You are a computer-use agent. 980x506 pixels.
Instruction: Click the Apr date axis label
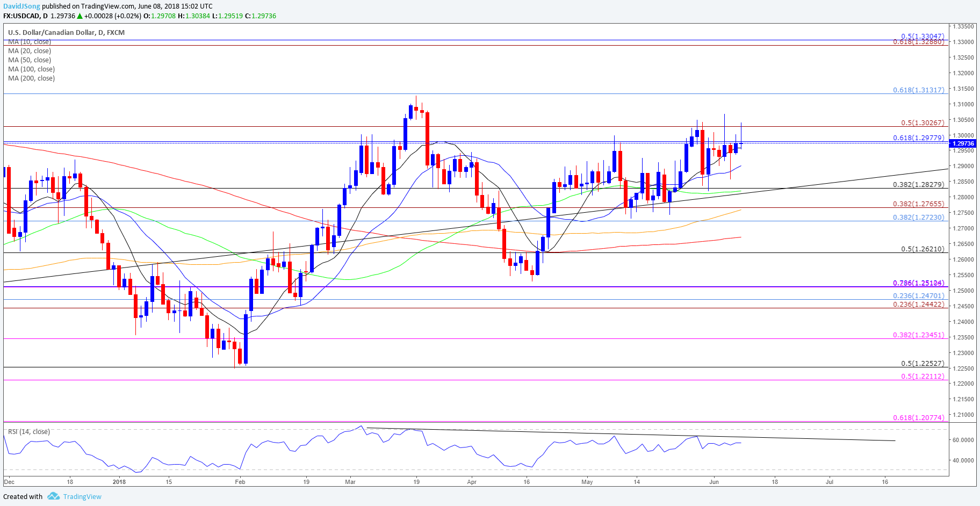pyautogui.click(x=472, y=482)
